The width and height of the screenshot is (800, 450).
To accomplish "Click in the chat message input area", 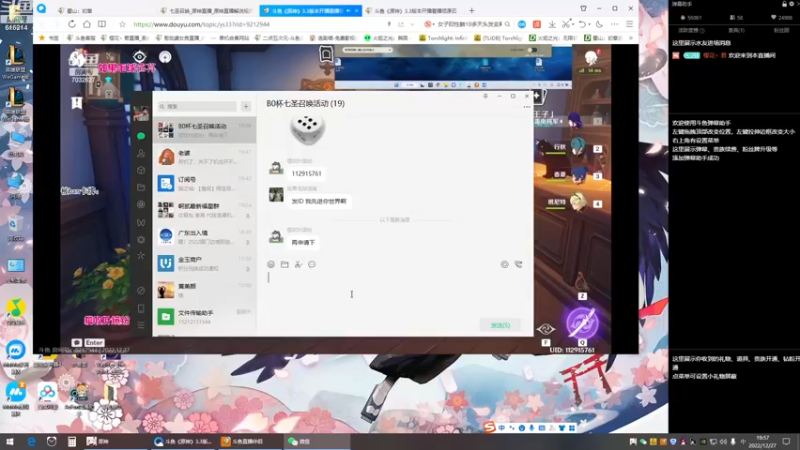I will point(395,293).
